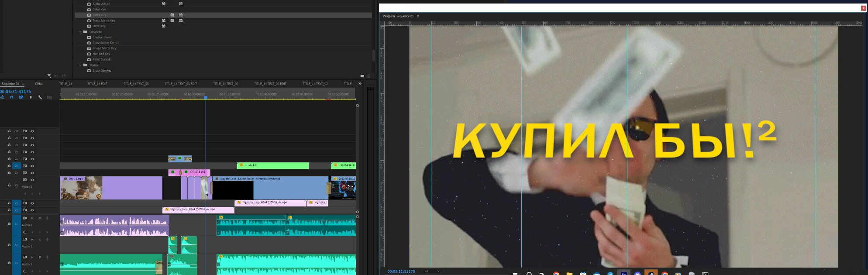868x275 pixels.
Task: Switch to the TITLE_14 EDIT tab
Action: pos(97,83)
